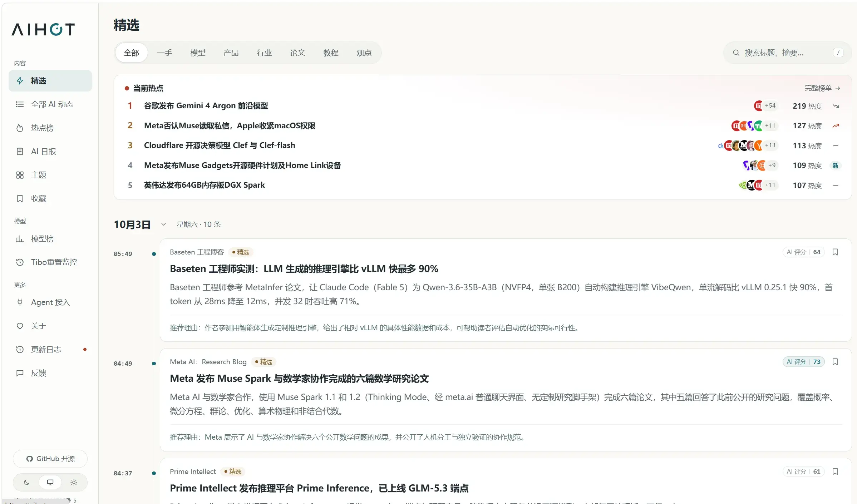The height and width of the screenshot is (504, 857).
Task: Open AI 日报 page
Action: (x=50, y=152)
